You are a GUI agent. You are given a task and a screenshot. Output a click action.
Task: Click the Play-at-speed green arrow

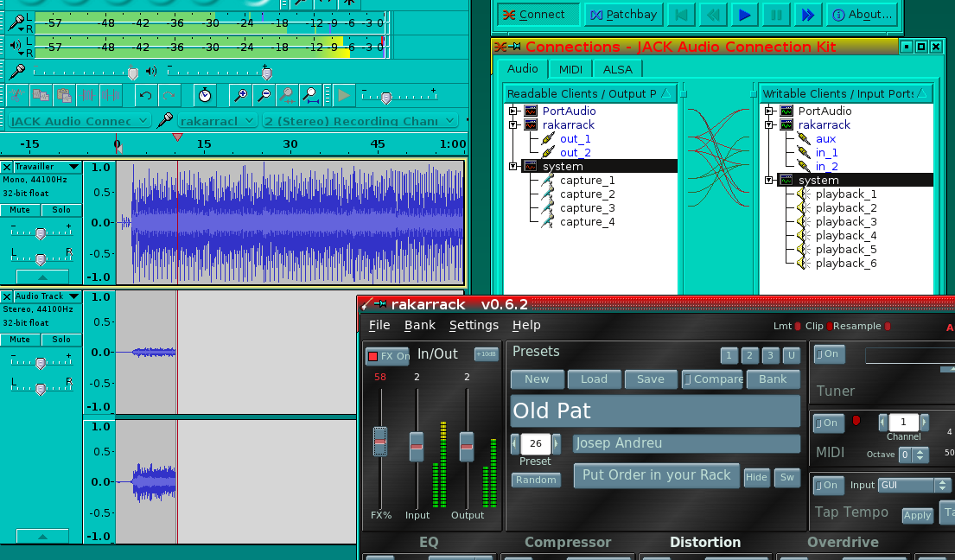tap(343, 96)
